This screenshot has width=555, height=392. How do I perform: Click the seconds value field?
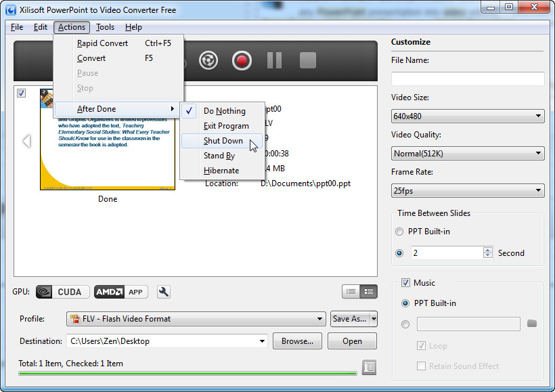click(x=447, y=253)
